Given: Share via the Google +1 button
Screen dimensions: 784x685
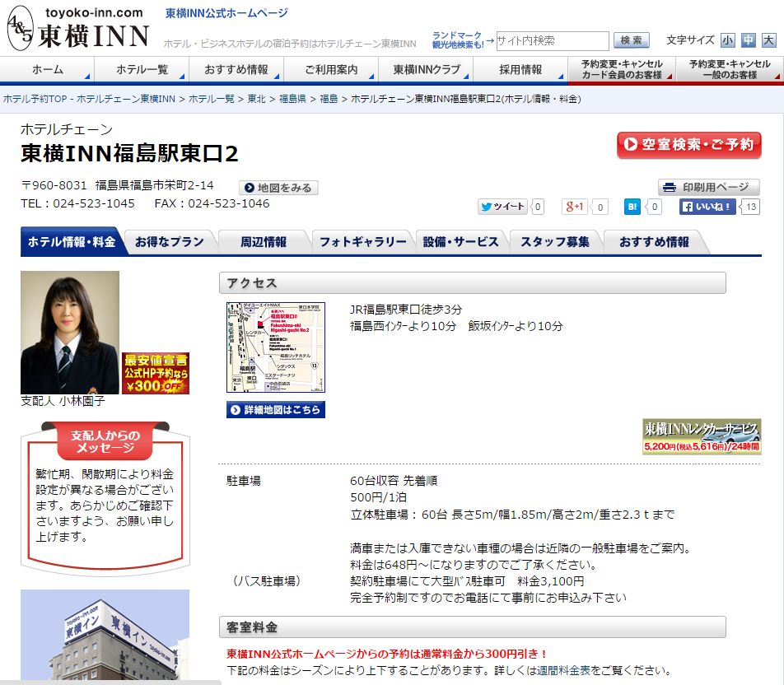Looking at the screenshot, I should click(x=575, y=207).
